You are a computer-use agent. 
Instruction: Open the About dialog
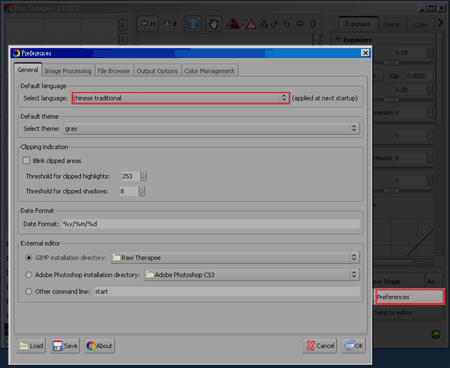click(x=100, y=346)
